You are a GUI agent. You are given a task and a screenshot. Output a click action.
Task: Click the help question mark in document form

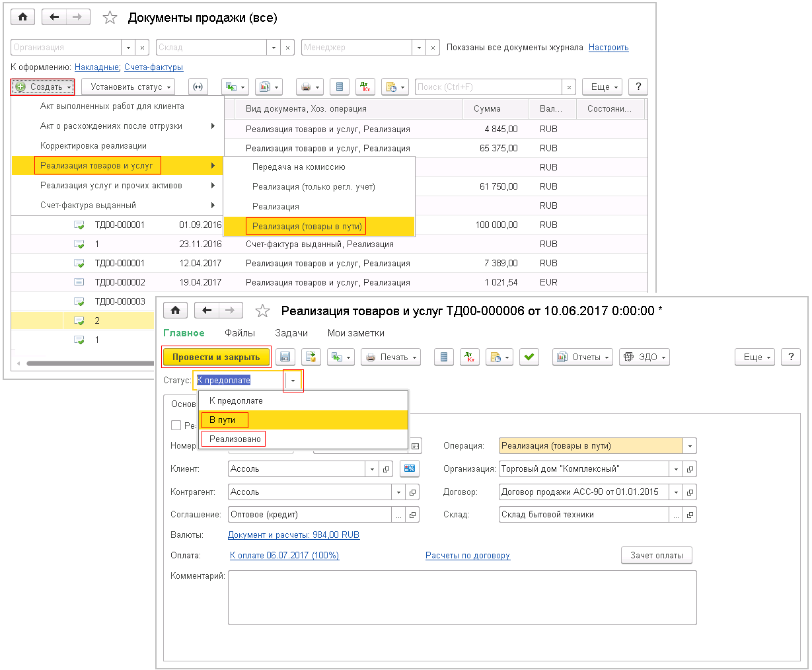click(790, 357)
